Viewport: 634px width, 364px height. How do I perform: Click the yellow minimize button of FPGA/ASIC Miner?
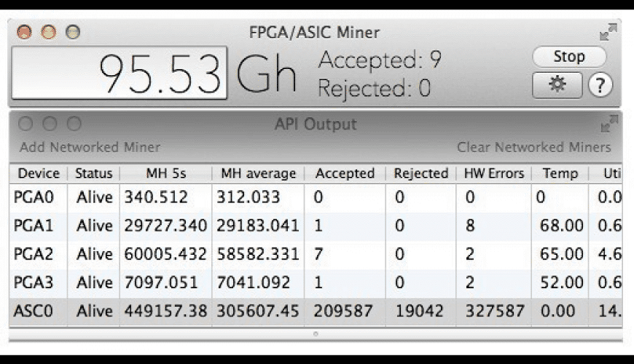tap(49, 32)
